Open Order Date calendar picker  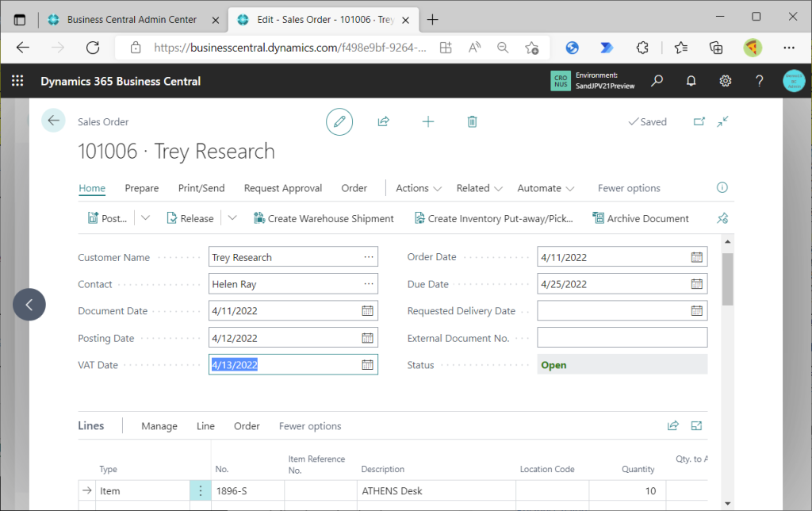[696, 257]
